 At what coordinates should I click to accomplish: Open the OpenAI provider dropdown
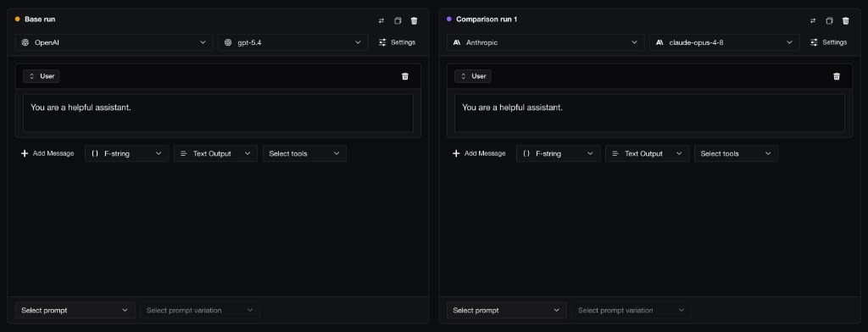(114, 42)
